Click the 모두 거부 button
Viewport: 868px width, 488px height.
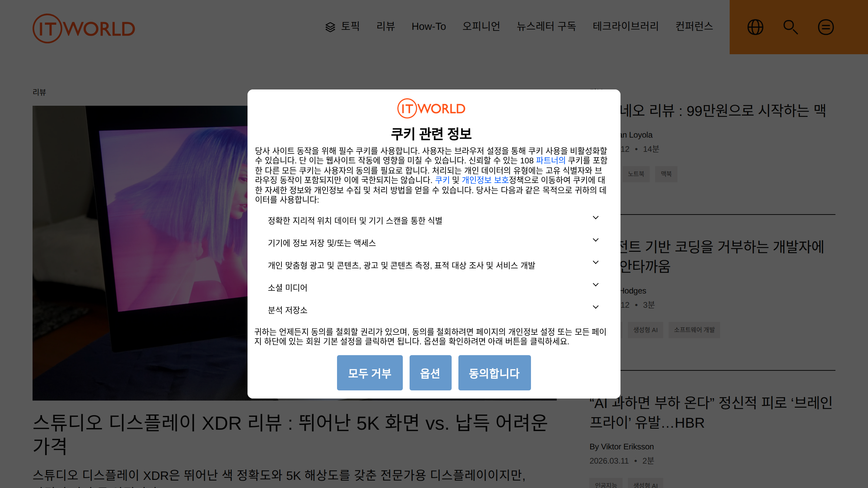370,372
